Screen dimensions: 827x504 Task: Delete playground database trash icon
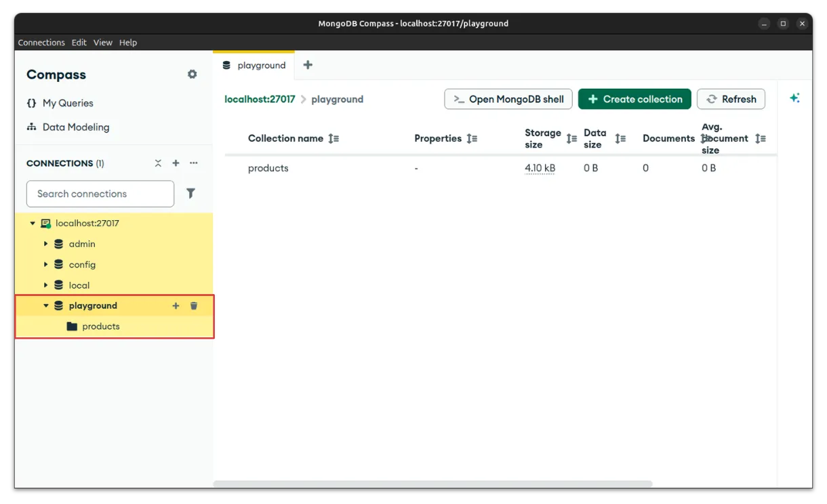point(194,306)
